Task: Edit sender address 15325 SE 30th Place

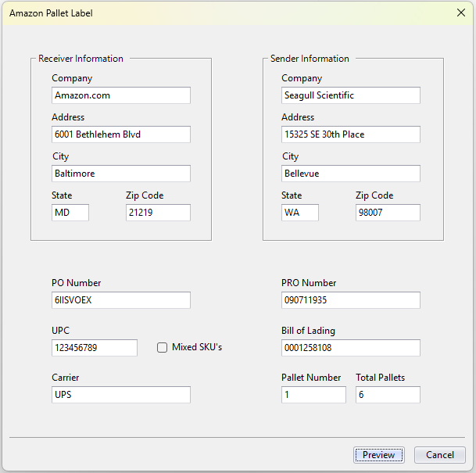Action: (x=351, y=134)
